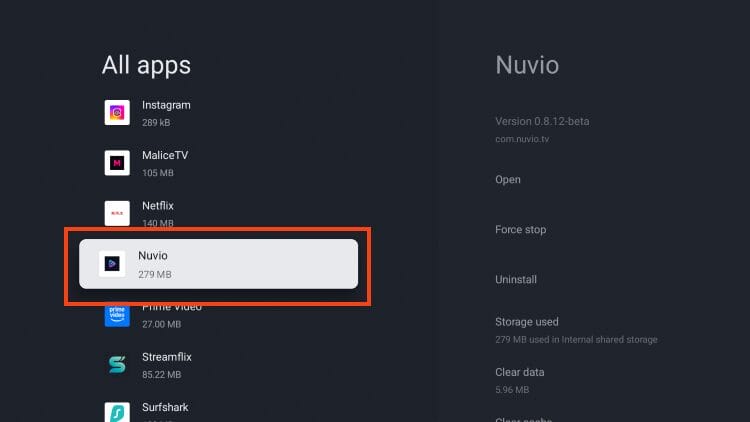Click the All apps heading
This screenshot has width=750, height=422.
pyautogui.click(x=146, y=65)
